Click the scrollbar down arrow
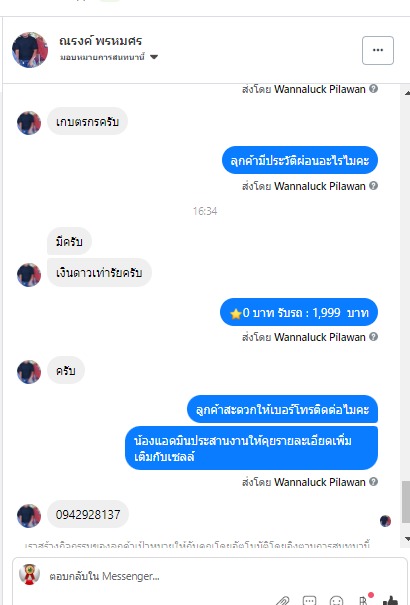410x605 pixels. (407, 538)
